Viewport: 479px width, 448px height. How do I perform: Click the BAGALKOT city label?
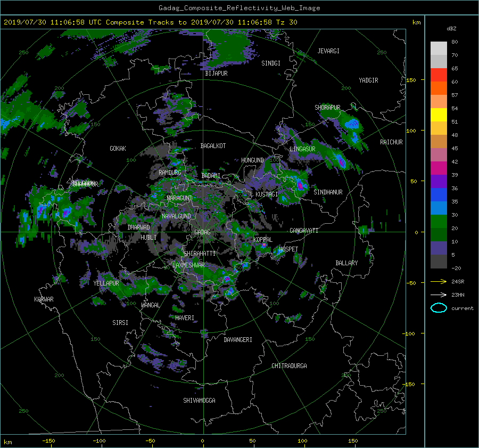pos(213,146)
